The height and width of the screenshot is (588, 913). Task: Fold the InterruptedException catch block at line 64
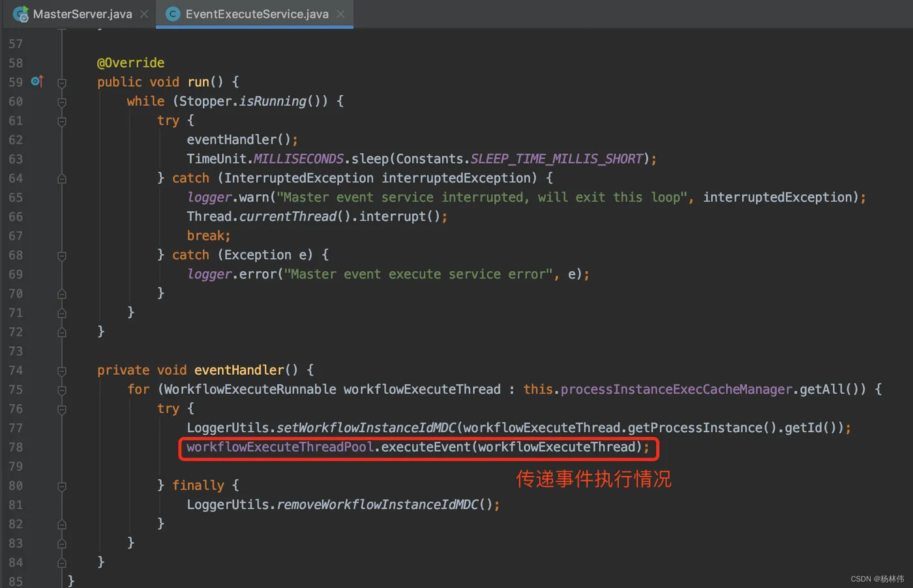[62, 179]
